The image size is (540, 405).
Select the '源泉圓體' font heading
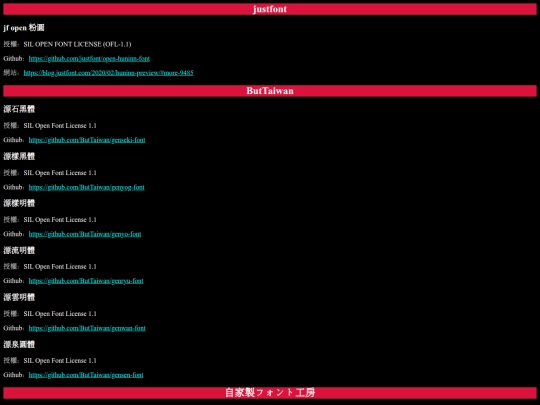pos(19,344)
